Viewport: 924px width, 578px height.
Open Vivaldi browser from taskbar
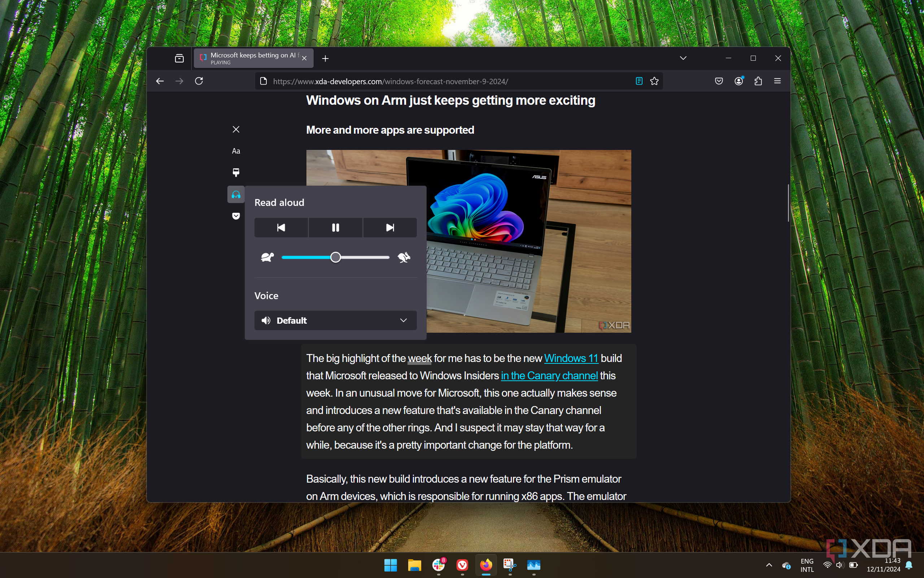pyautogui.click(x=462, y=565)
